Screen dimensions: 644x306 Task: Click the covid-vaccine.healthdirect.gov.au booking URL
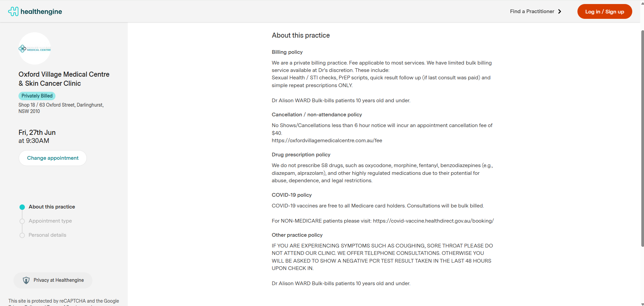coord(433,221)
